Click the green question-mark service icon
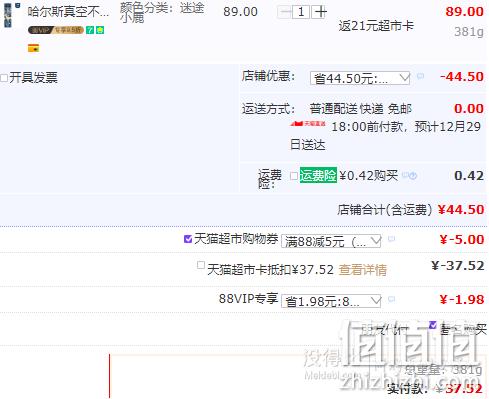Viewport: 489px width, 399px height. (90, 30)
